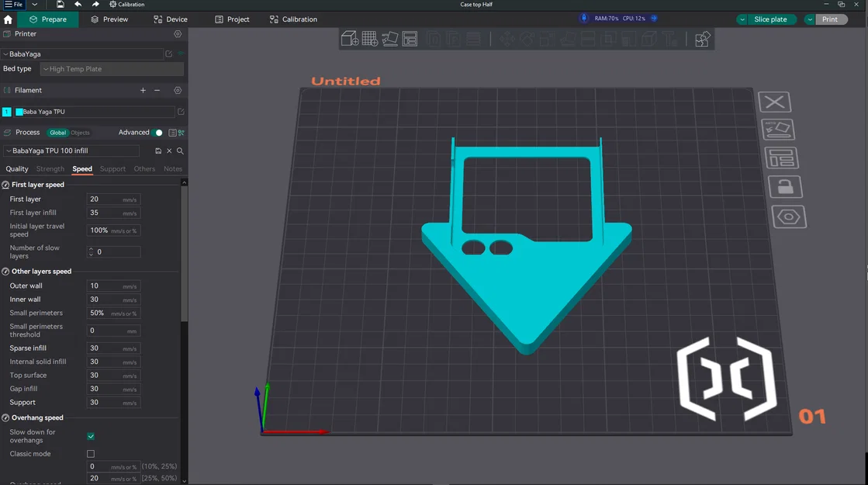Open the Print button dropdown arrow
Viewport: 868px width, 485px height.
810,19
